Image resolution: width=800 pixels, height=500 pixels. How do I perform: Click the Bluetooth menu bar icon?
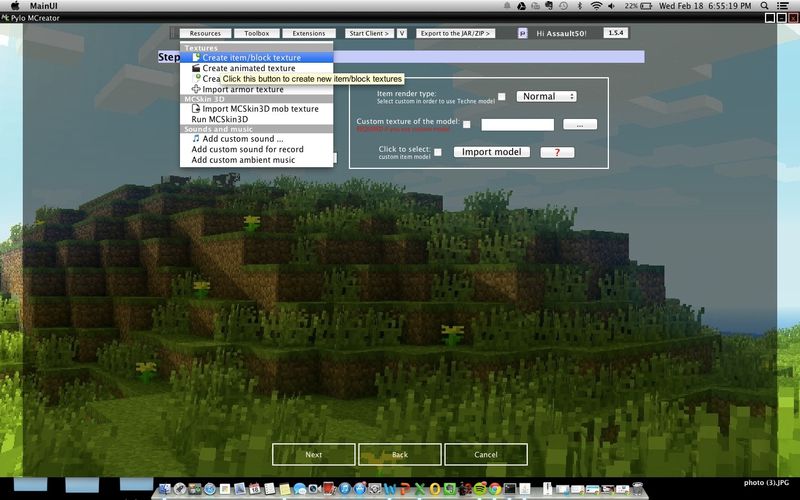click(x=580, y=6)
